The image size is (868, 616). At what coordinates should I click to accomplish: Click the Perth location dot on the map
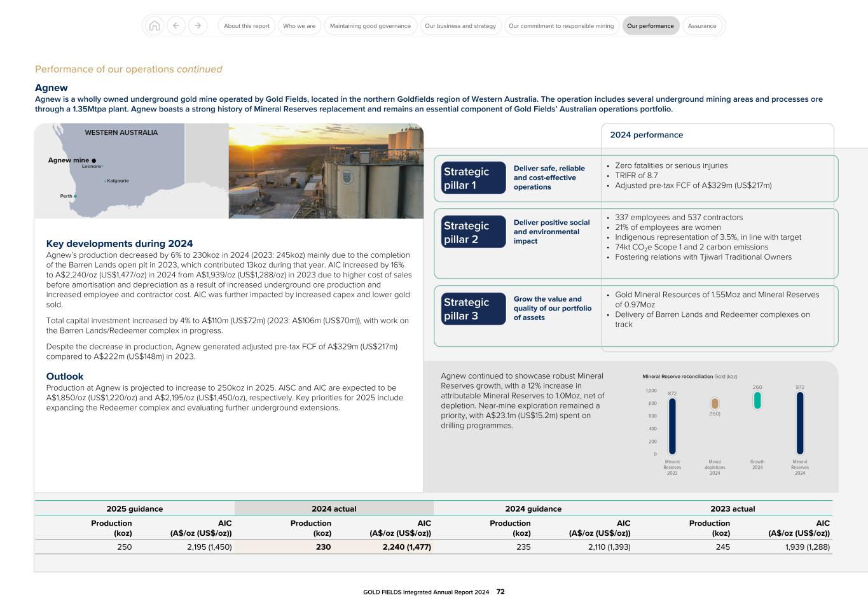[74, 196]
